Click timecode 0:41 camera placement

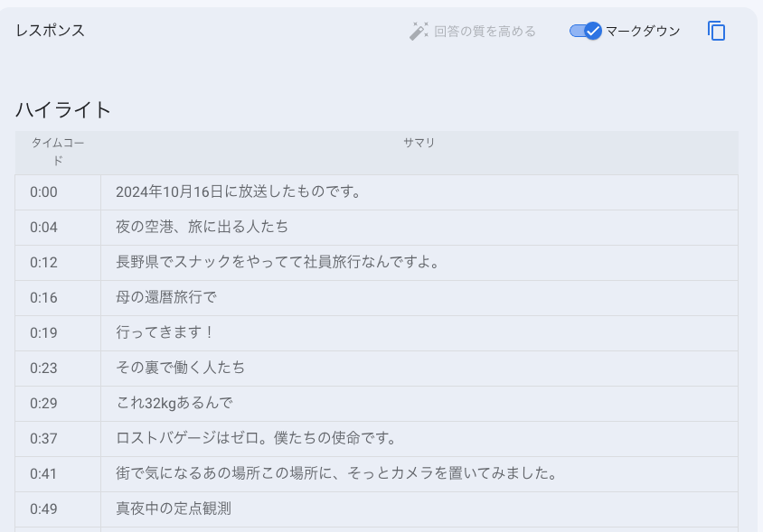[43, 473]
